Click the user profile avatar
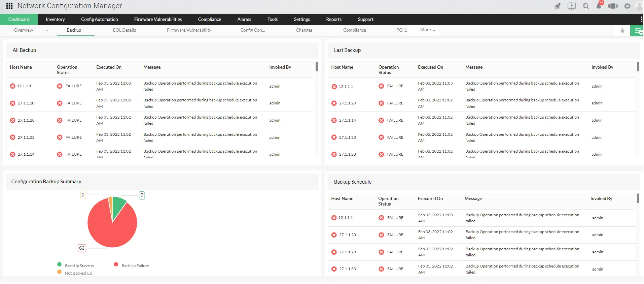This screenshot has height=284, width=644. pos(639,6)
